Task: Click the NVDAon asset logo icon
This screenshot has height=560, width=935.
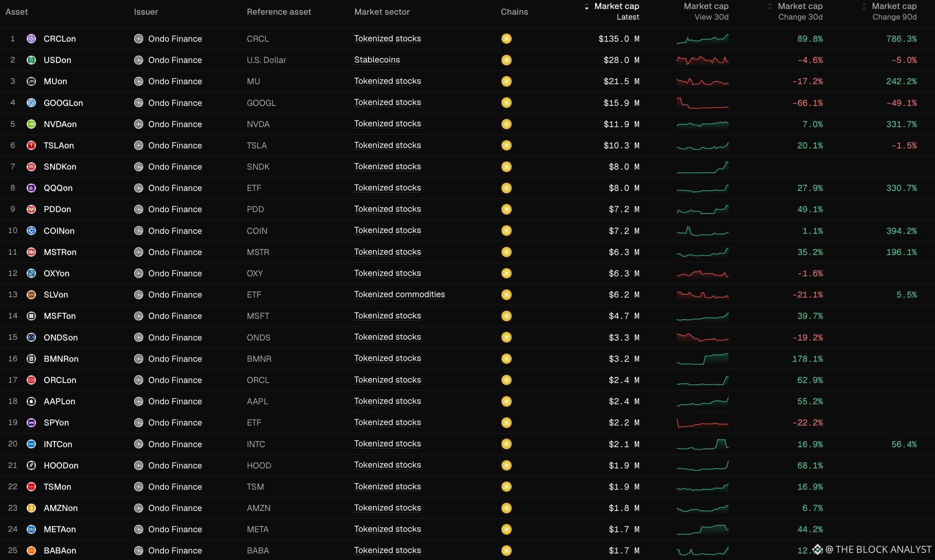Action: [31, 124]
